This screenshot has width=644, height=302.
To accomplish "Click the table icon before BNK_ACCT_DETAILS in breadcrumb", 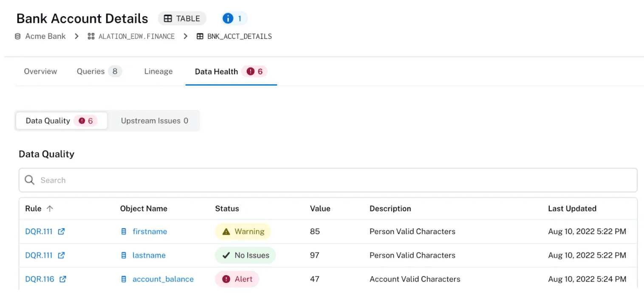I will pos(200,36).
